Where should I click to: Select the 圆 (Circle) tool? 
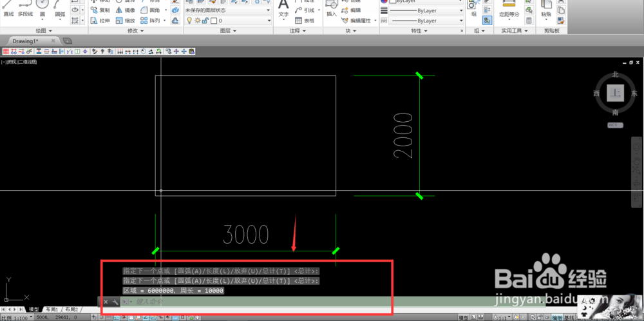click(x=43, y=9)
